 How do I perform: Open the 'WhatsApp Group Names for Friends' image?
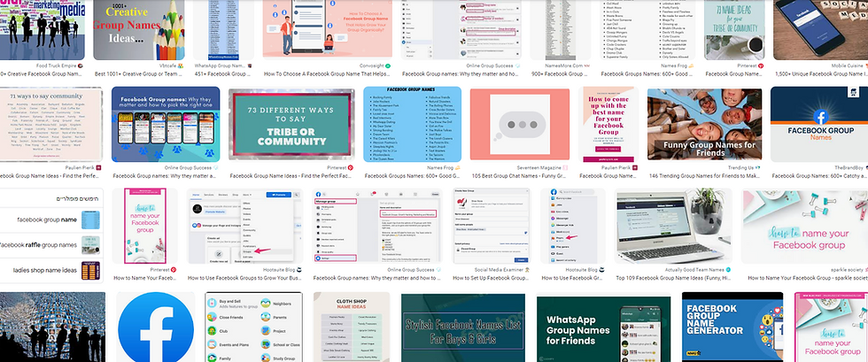[603, 328]
